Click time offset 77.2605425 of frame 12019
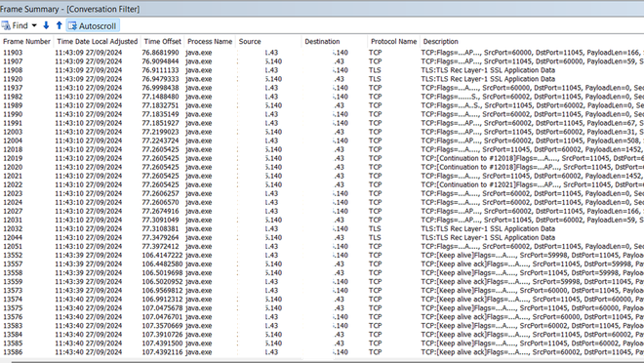The width and height of the screenshot is (644, 363). point(161,158)
